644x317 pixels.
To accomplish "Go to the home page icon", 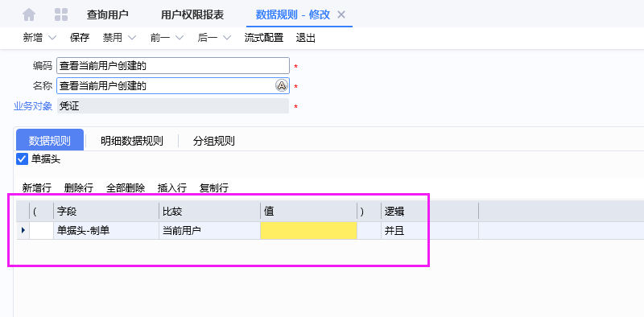I will [x=29, y=14].
